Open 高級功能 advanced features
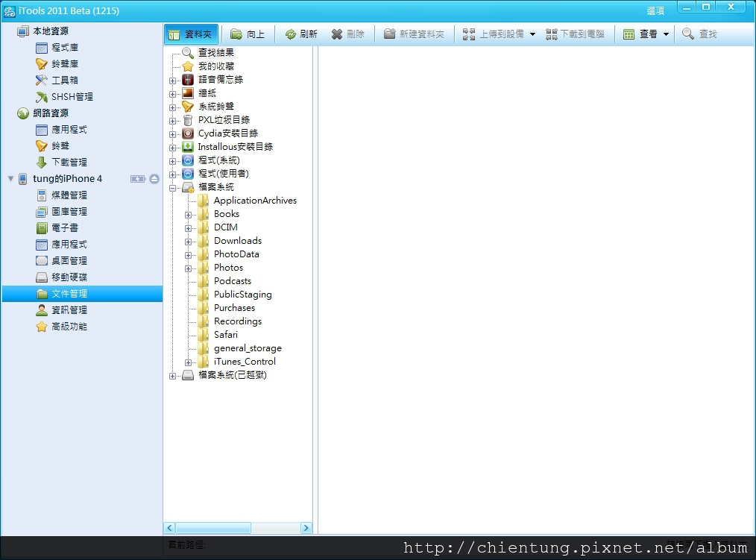The width and height of the screenshot is (756, 560). tap(69, 326)
